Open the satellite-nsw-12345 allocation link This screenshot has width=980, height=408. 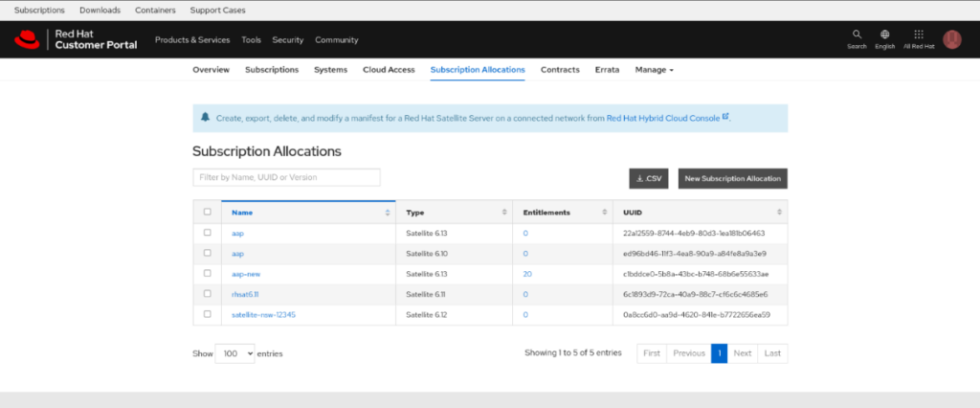click(x=263, y=315)
